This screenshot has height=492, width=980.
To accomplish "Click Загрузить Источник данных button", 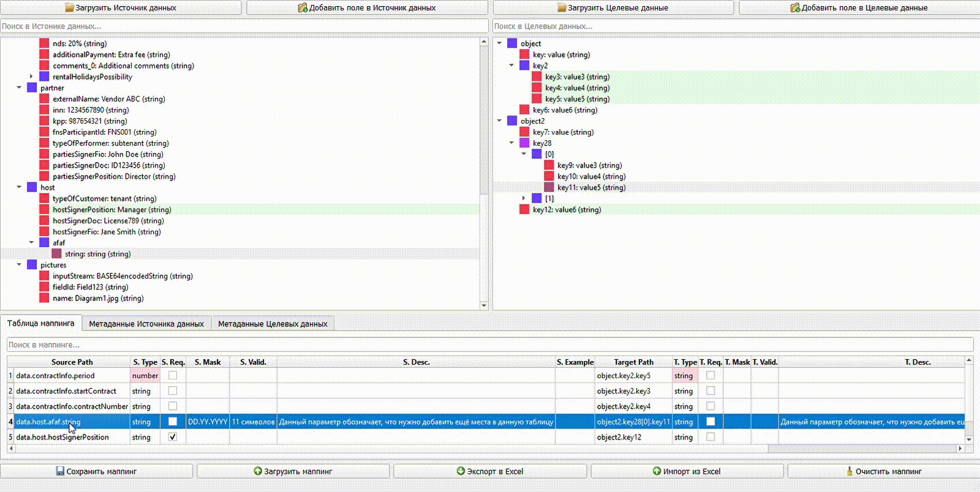I will tap(121, 8).
